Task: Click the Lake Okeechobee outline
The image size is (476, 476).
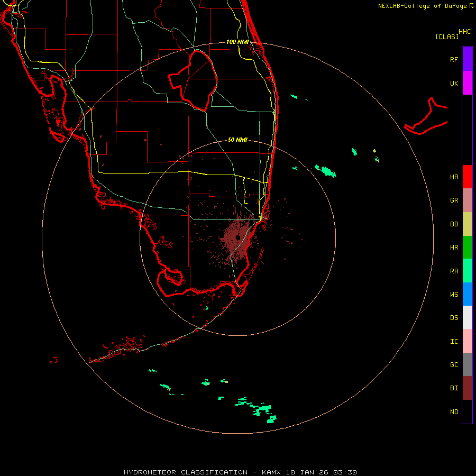Action: 193,80
